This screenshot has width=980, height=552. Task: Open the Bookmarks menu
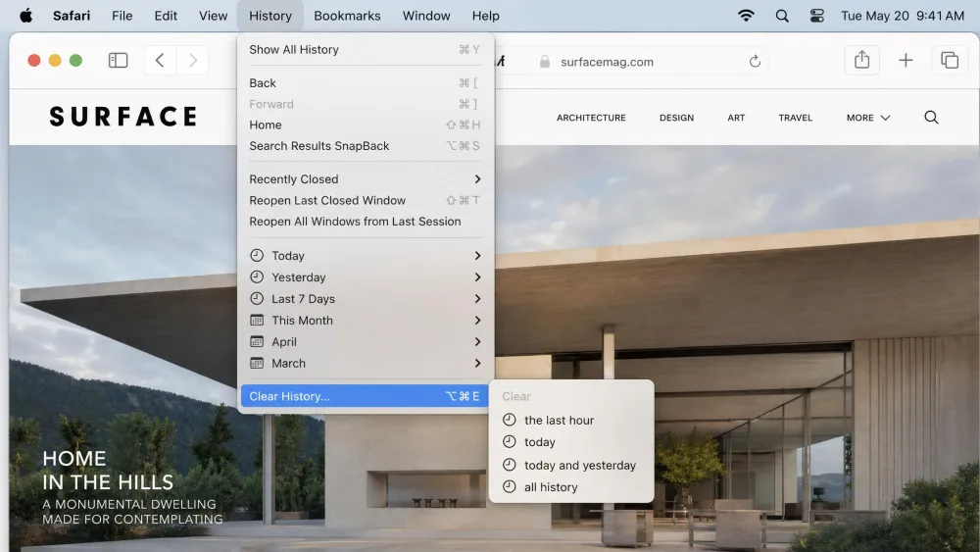coord(347,16)
